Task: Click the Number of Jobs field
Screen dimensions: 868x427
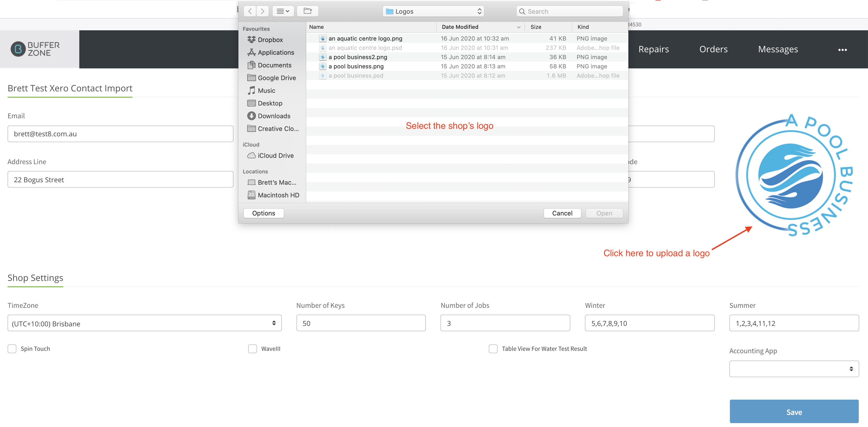Action: [505, 323]
